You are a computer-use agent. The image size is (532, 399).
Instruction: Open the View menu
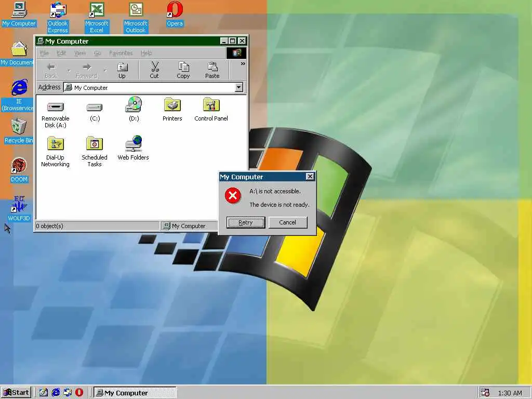(80, 53)
